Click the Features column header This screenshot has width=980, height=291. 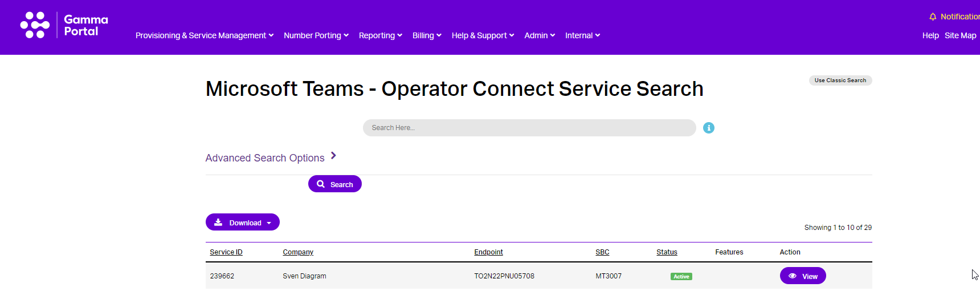click(x=729, y=252)
